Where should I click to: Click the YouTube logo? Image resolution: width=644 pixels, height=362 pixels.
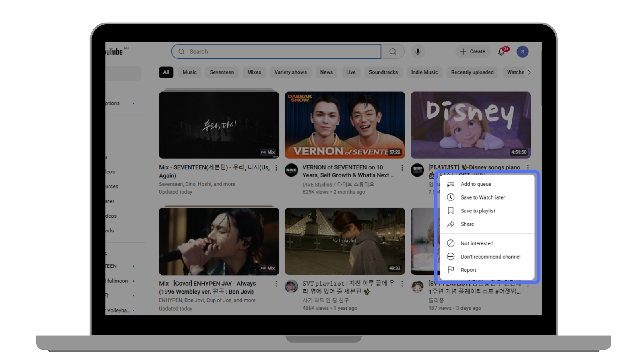pyautogui.click(x=114, y=51)
